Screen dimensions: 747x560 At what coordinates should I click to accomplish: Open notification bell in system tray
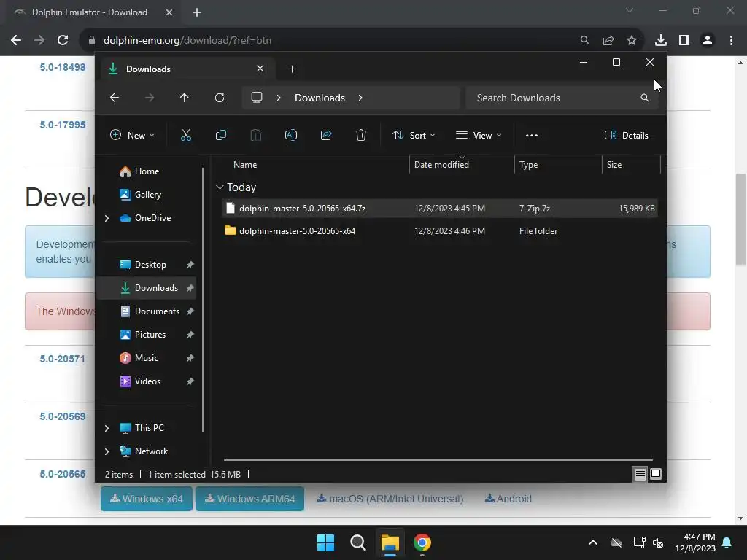(x=727, y=542)
